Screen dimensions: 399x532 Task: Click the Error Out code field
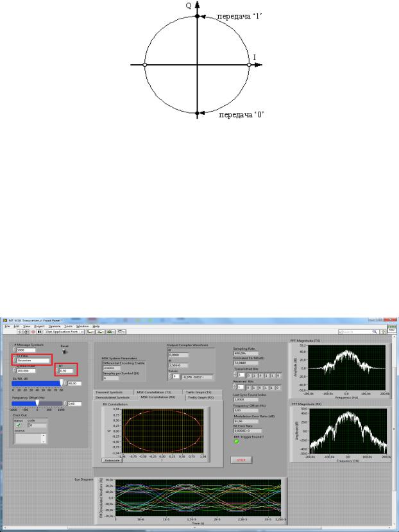point(37,425)
